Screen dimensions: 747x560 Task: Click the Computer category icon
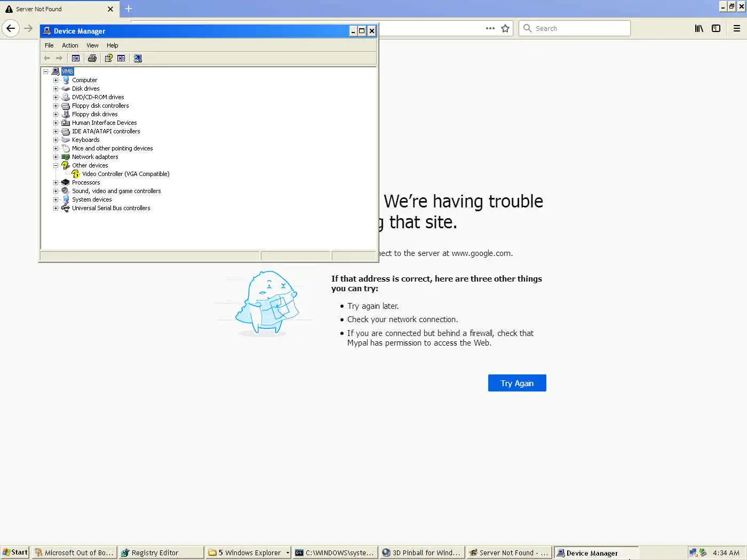point(66,80)
